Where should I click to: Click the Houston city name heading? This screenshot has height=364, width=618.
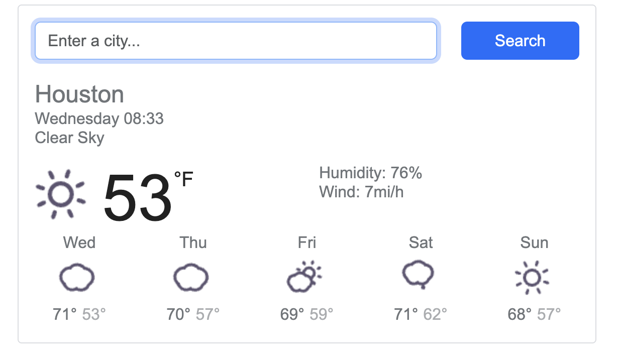click(x=79, y=94)
